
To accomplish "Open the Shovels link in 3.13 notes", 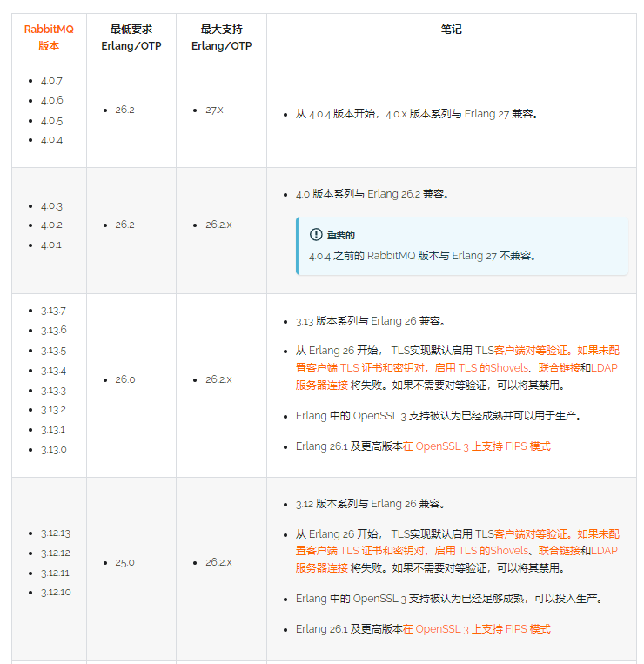I will point(509,367).
